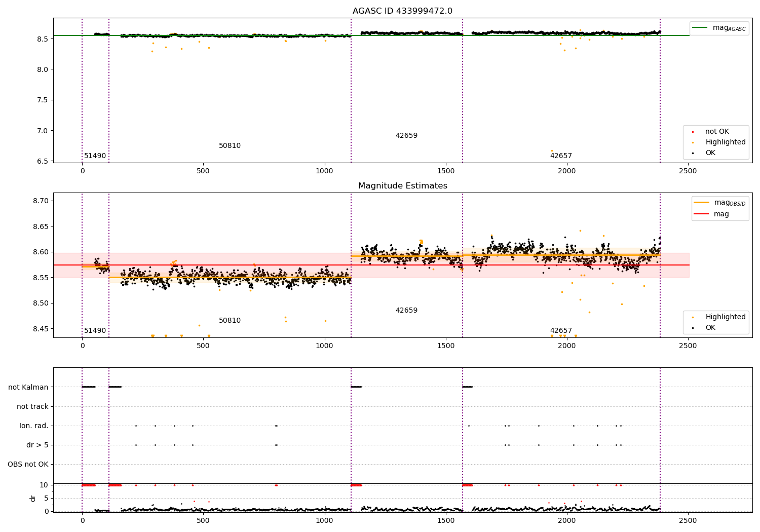Click the "OBS not OK" row label
Screen dimensions: 760x532
pyautogui.click(x=28, y=465)
